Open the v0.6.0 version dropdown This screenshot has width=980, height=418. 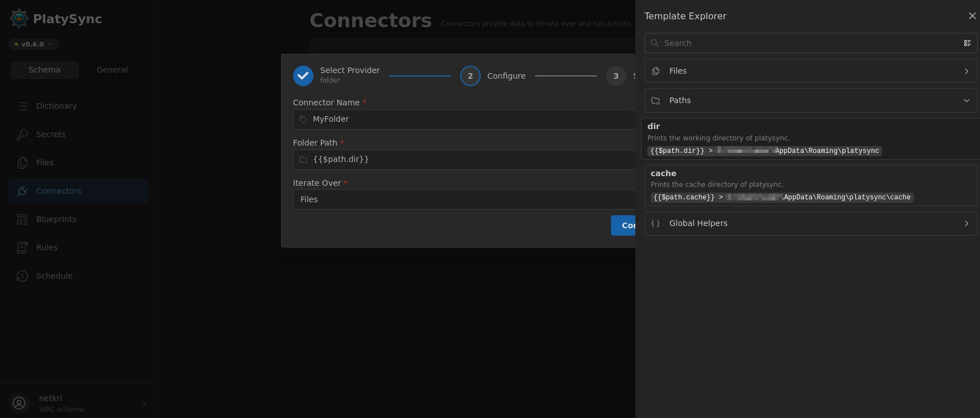tap(33, 44)
